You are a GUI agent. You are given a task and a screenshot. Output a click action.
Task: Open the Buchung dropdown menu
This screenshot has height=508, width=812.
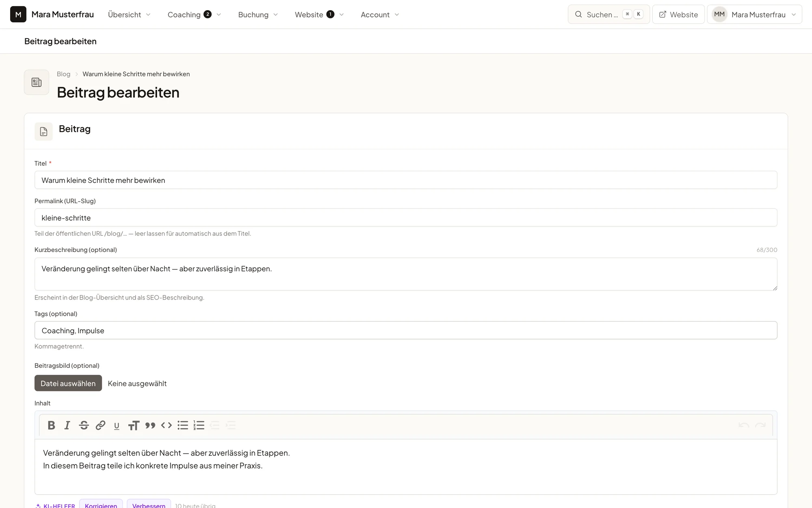pos(258,15)
